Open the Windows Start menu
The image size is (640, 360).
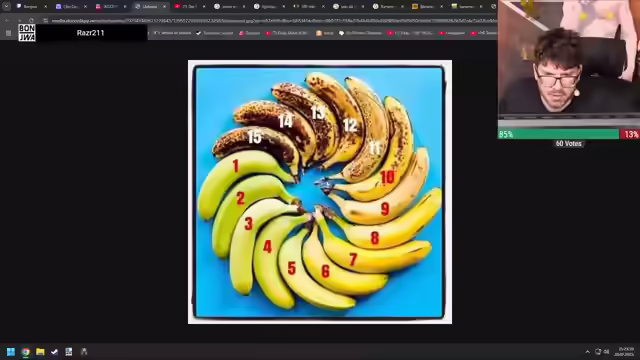(x=11, y=351)
